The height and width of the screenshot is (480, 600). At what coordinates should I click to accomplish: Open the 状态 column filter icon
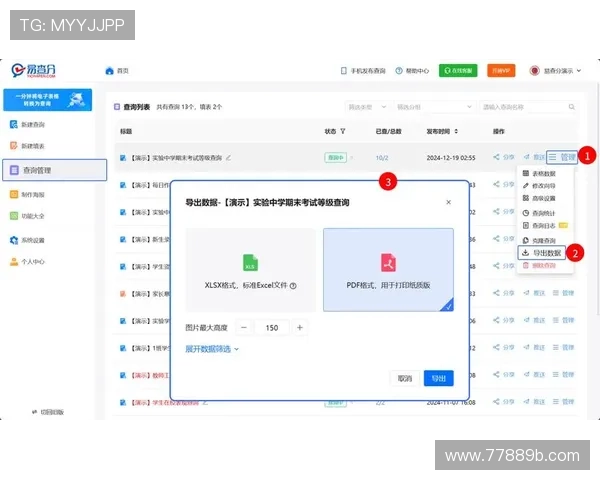tap(343, 131)
